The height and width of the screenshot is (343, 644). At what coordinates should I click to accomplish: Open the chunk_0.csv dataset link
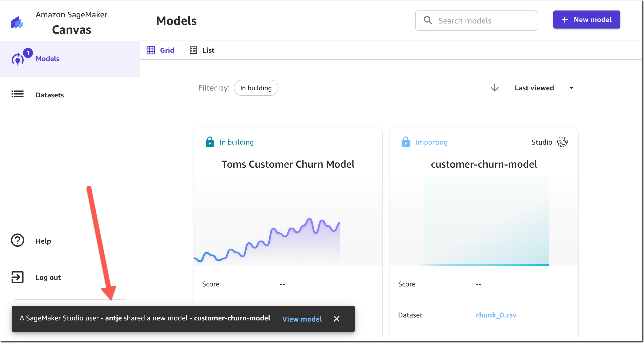coord(496,315)
